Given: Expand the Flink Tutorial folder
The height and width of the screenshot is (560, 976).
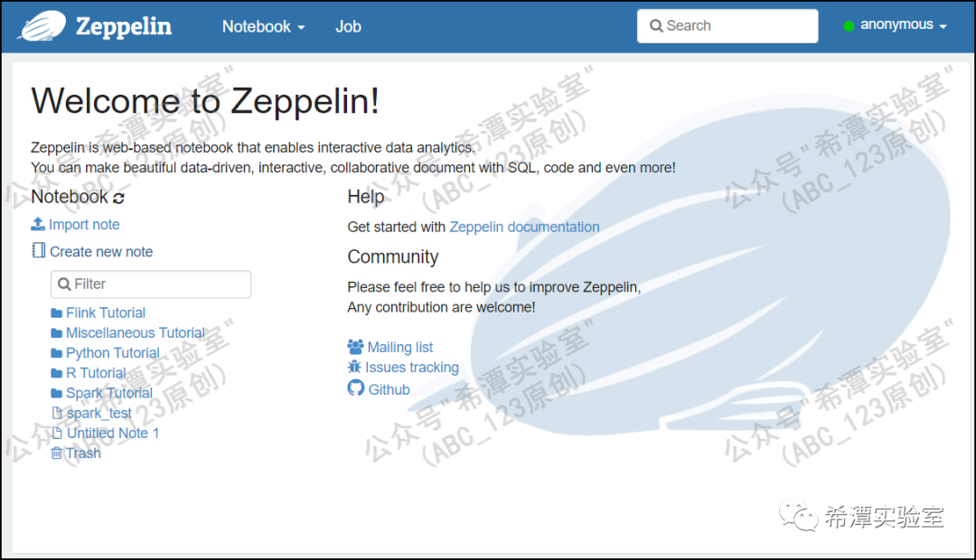Looking at the screenshot, I should [105, 313].
